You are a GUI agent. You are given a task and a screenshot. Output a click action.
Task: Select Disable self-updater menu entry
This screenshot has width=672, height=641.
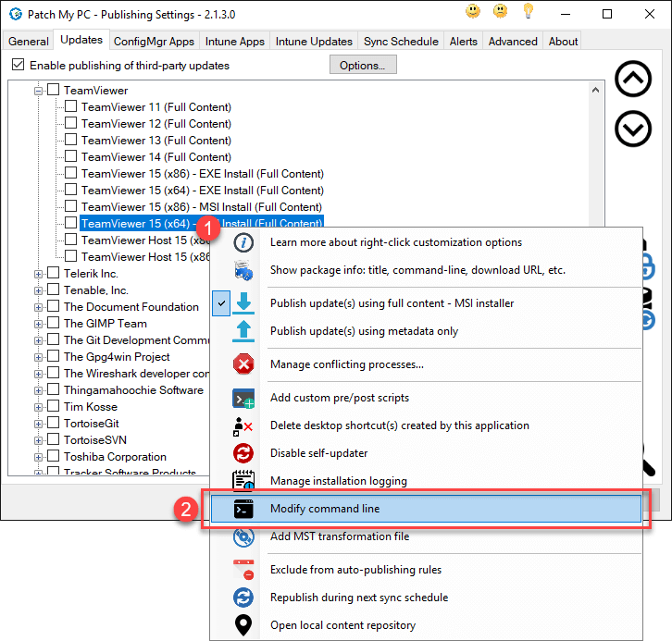pos(426,453)
